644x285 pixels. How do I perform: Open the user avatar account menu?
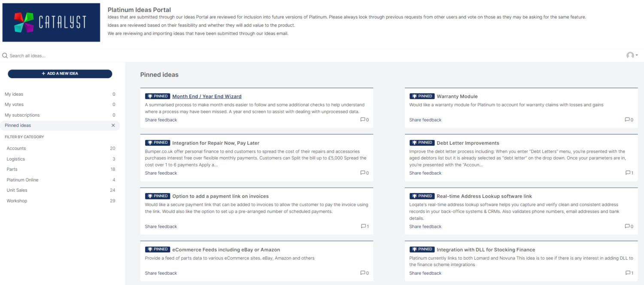tap(632, 55)
